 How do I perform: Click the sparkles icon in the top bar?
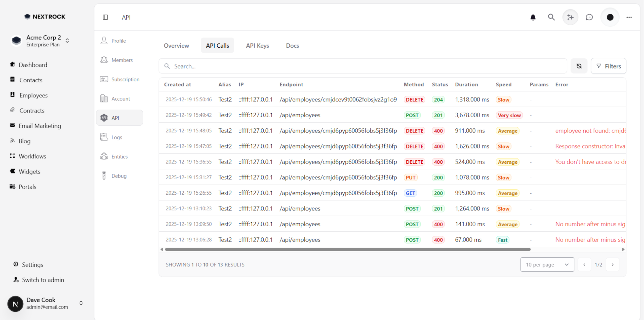[x=570, y=17]
